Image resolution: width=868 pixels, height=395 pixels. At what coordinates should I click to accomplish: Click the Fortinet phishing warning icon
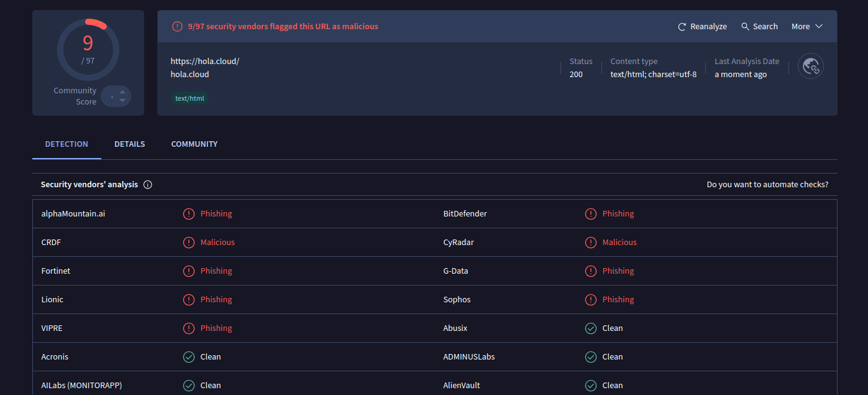(189, 271)
